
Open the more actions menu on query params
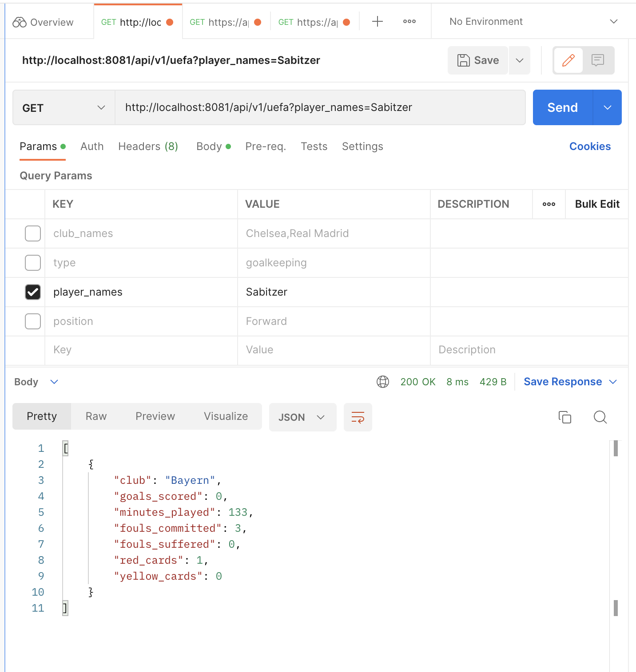(549, 204)
